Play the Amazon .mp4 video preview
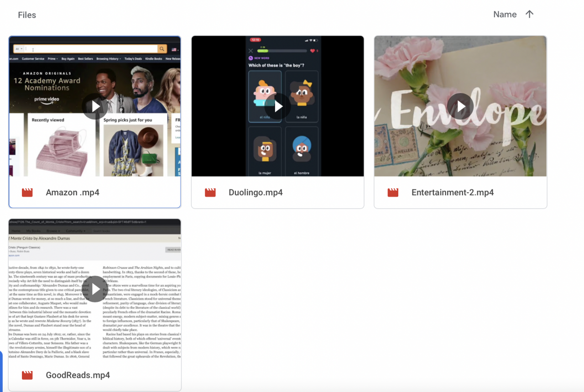 point(95,106)
